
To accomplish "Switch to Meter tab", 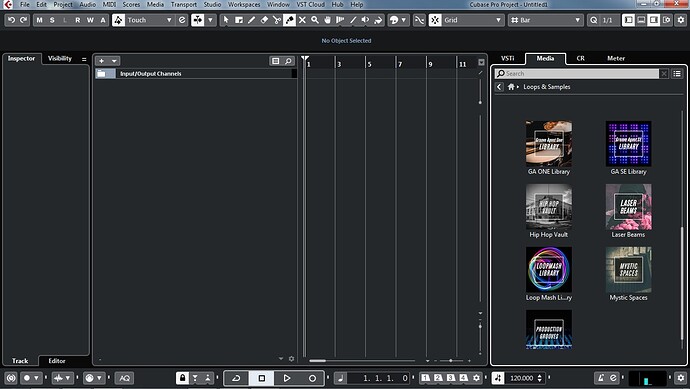I will [616, 58].
